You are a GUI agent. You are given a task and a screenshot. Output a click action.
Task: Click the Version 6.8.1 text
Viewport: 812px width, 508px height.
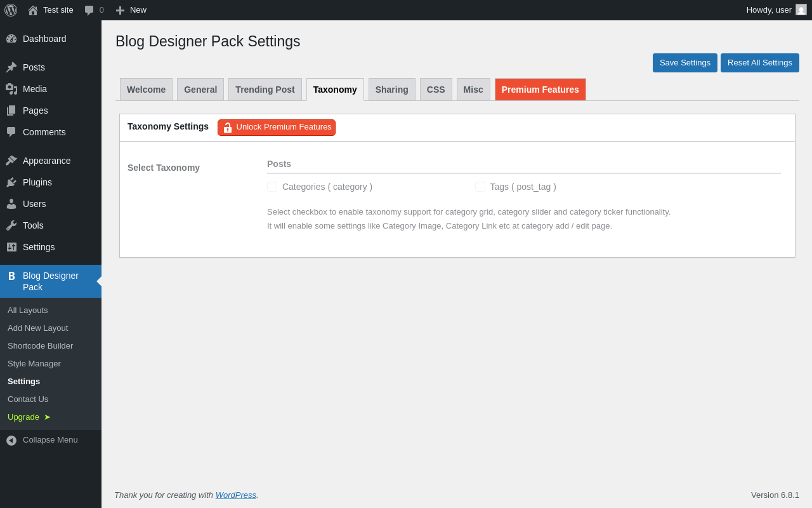point(775,495)
